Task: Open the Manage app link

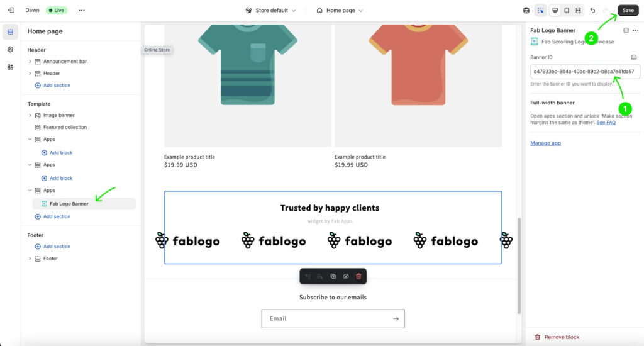Action: pos(545,143)
